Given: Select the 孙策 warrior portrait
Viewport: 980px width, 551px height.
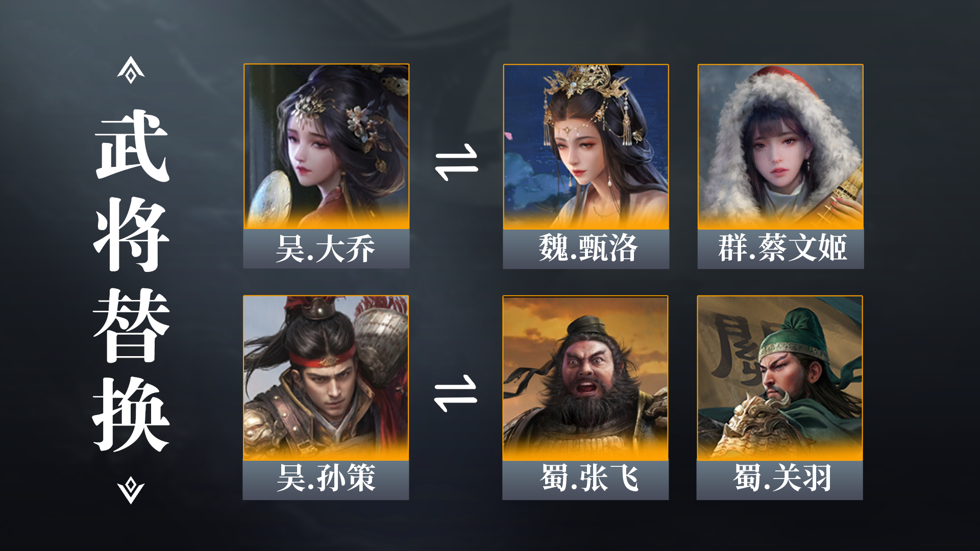Looking at the screenshot, I should [x=326, y=378].
